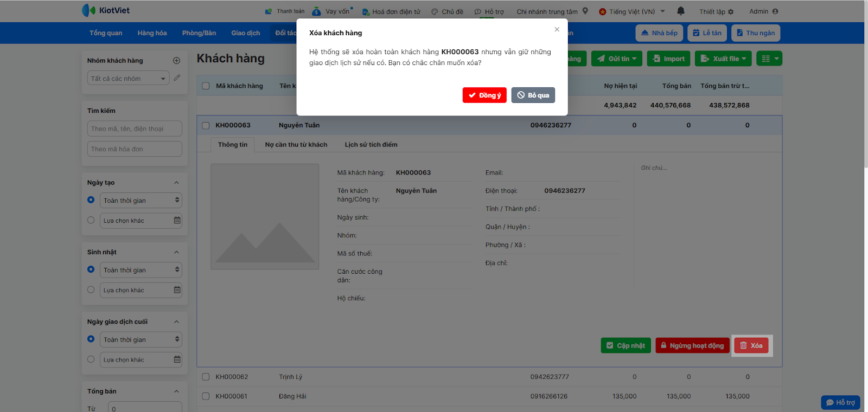The width and height of the screenshot is (868, 412).
Task: Click the Chi nhánh trung tâm location pin
Action: click(x=585, y=11)
